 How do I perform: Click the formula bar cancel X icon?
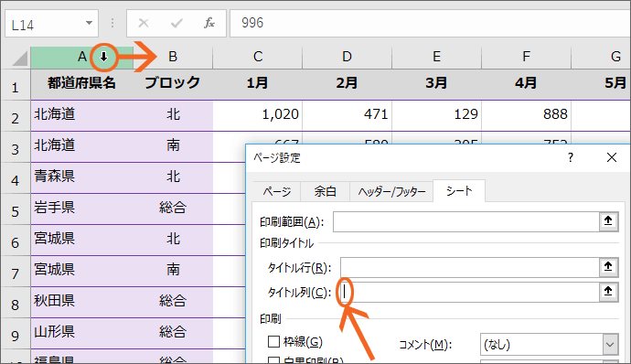144,23
